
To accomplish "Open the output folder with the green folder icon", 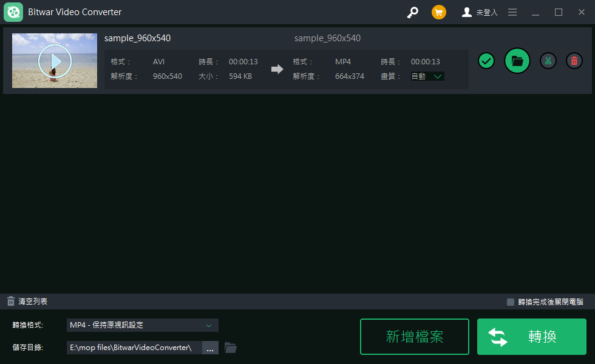I will tap(517, 61).
